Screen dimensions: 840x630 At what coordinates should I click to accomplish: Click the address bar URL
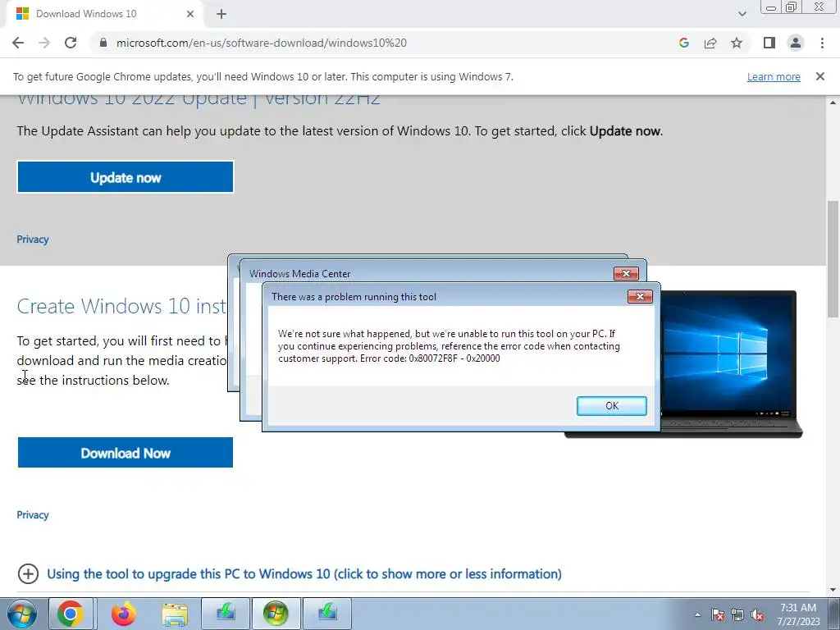pos(262,43)
